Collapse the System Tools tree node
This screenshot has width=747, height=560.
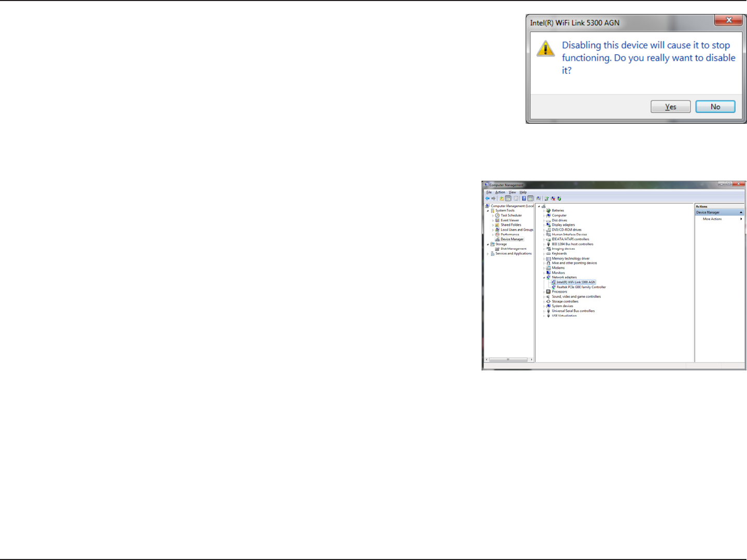[x=488, y=211]
